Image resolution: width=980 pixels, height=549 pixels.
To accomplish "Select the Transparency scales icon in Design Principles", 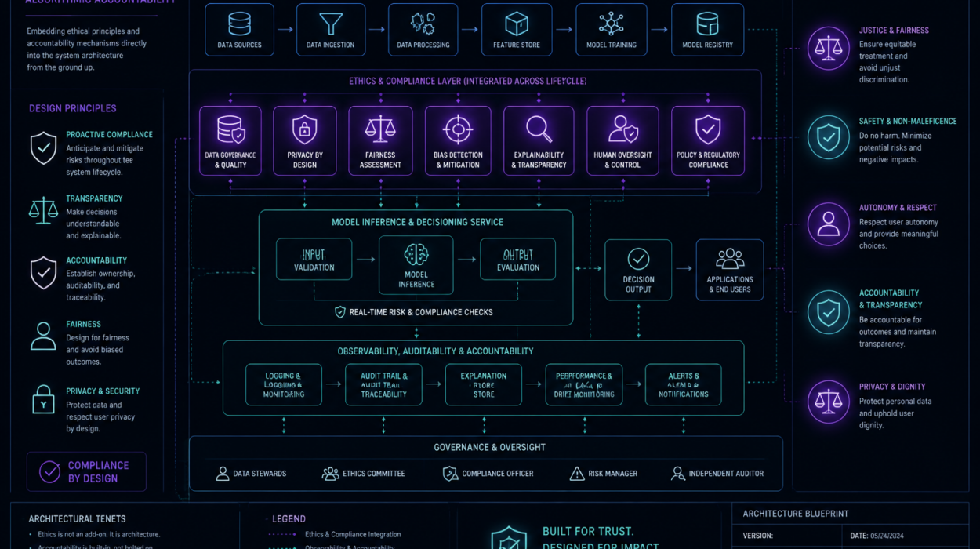I will tap(43, 209).
